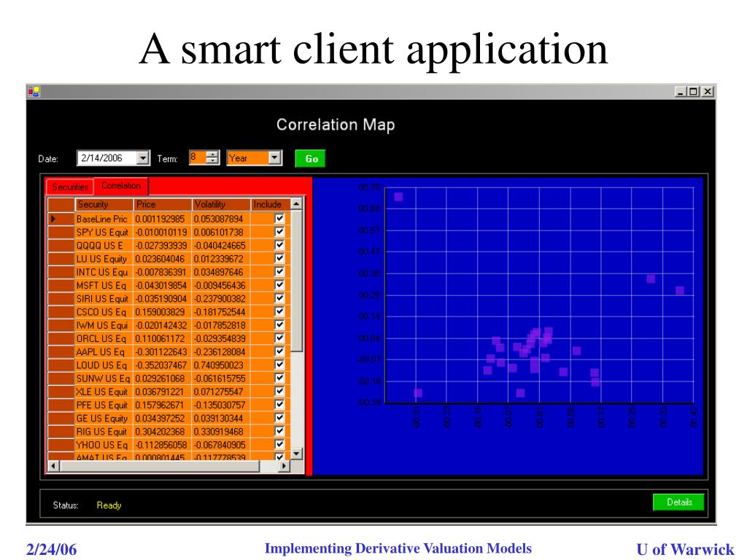Open the Date picker dropdown
Viewport: 747px width, 560px height.
click(142, 158)
